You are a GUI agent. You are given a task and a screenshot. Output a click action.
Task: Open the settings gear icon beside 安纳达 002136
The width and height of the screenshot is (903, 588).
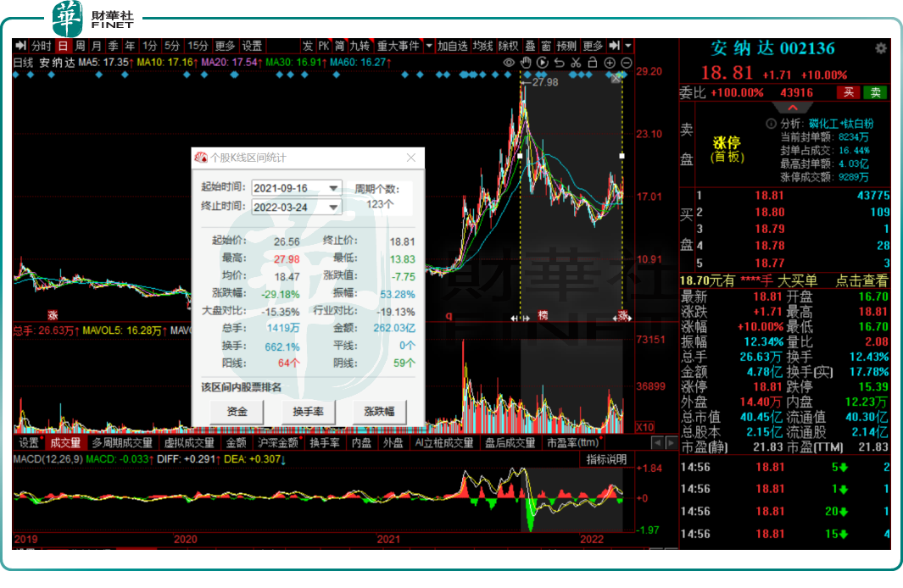(x=881, y=48)
